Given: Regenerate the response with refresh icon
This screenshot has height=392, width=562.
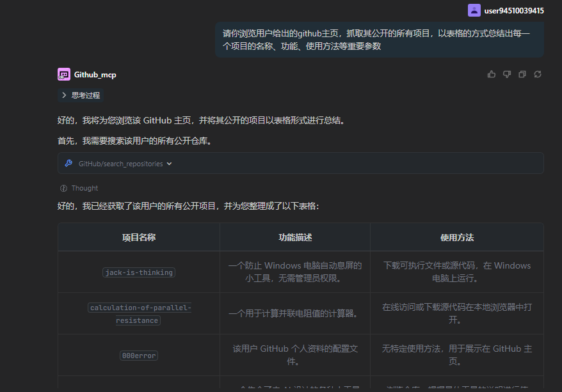Looking at the screenshot, I should (x=538, y=74).
